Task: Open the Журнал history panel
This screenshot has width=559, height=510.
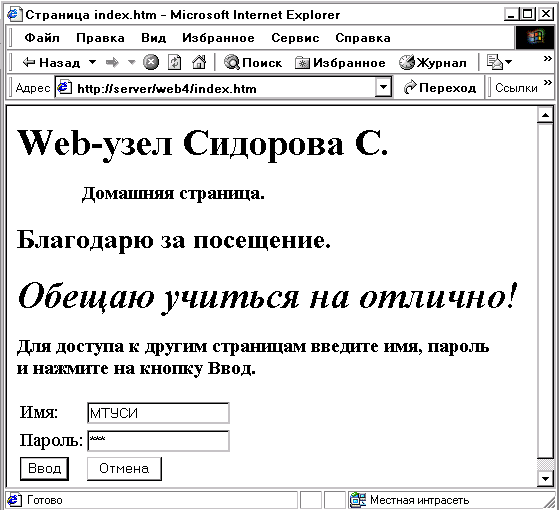Action: (432, 63)
